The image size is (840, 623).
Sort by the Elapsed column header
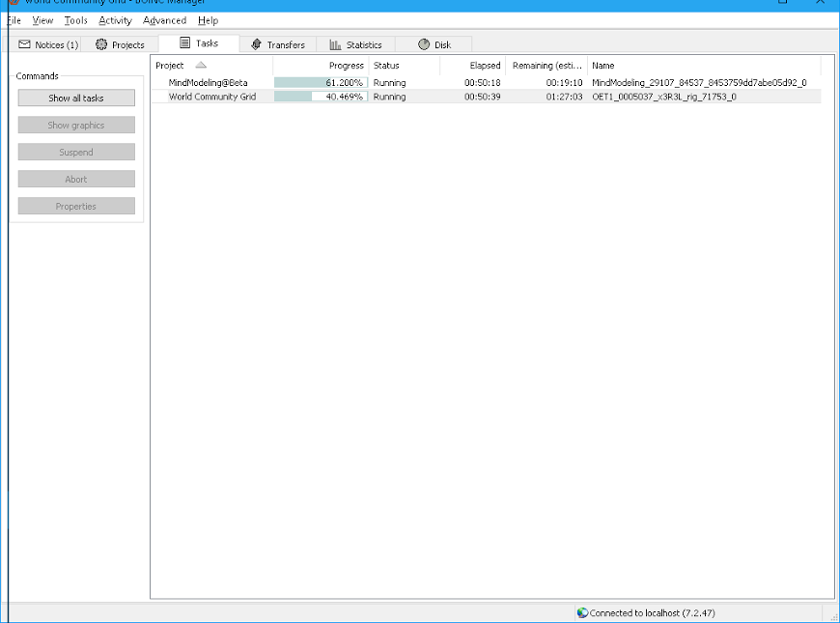pyautogui.click(x=472, y=66)
